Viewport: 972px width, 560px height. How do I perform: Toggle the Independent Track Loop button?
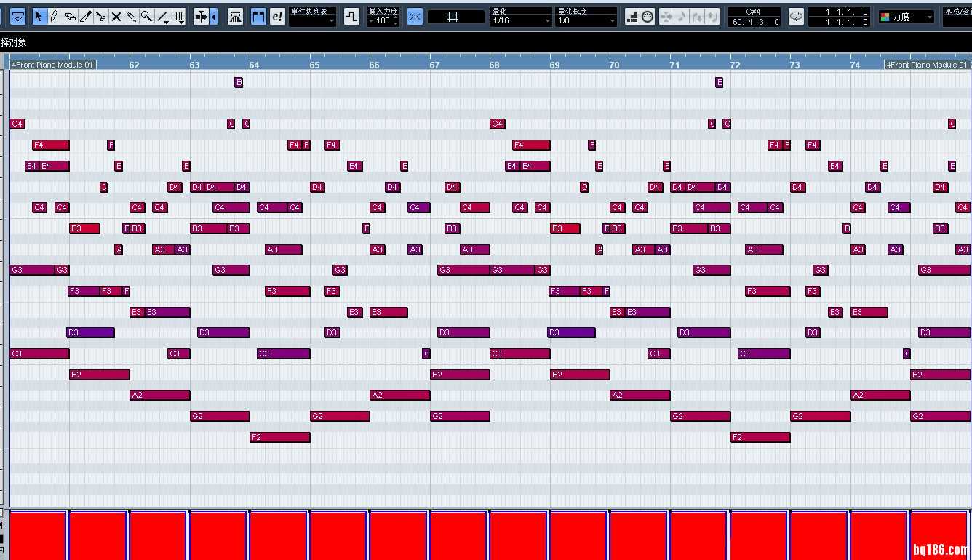click(x=796, y=16)
